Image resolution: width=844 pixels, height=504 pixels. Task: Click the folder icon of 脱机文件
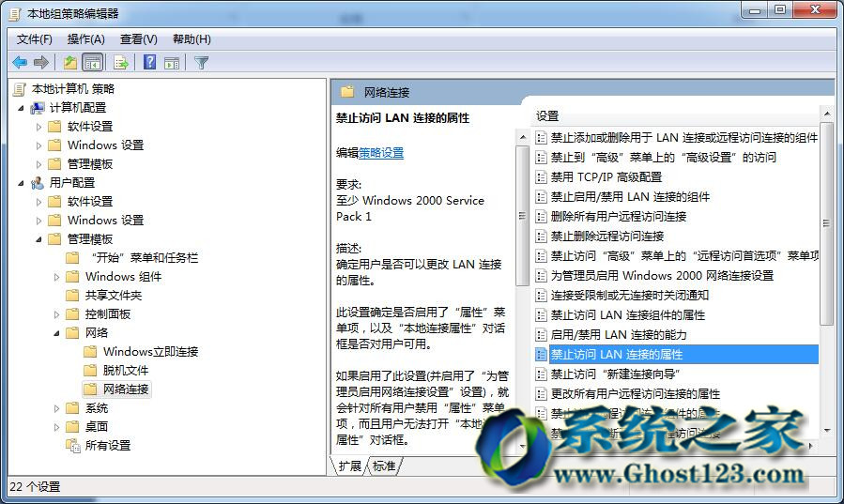tap(90, 370)
